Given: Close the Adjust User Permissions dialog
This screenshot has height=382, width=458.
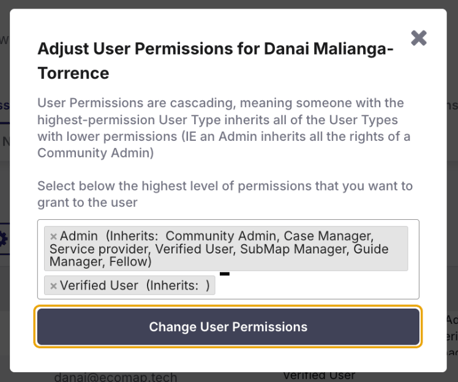Looking at the screenshot, I should click(419, 38).
